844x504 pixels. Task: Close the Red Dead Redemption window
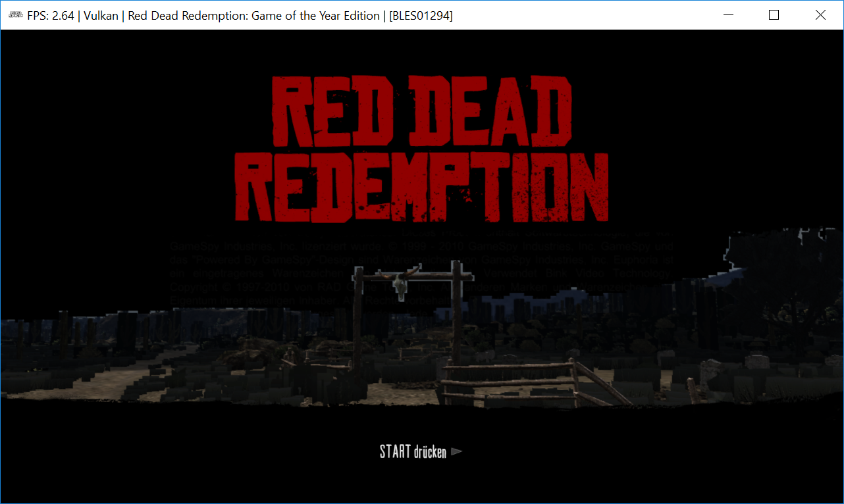[820, 15]
